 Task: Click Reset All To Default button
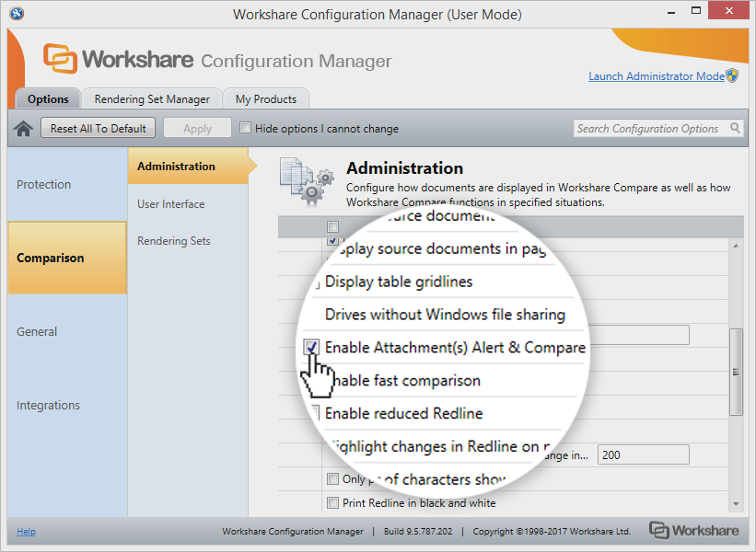pos(98,128)
